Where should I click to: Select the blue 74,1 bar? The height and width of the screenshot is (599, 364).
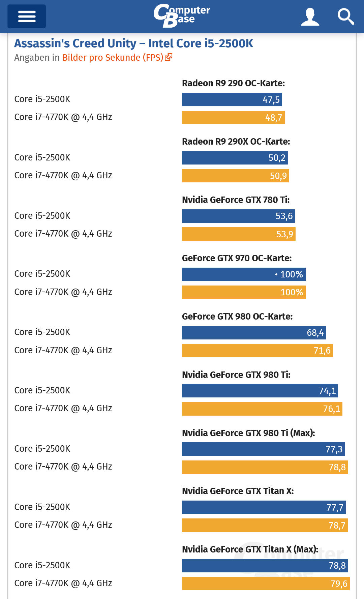point(260,391)
